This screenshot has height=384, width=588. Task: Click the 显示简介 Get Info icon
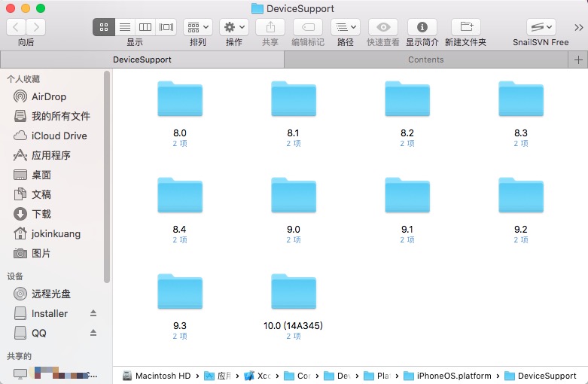tap(422, 27)
